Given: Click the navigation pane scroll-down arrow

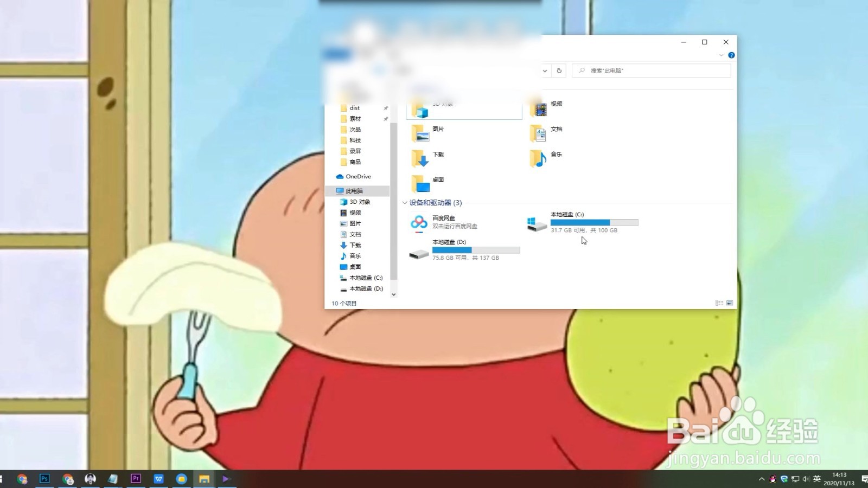Looking at the screenshot, I should pyautogui.click(x=394, y=294).
